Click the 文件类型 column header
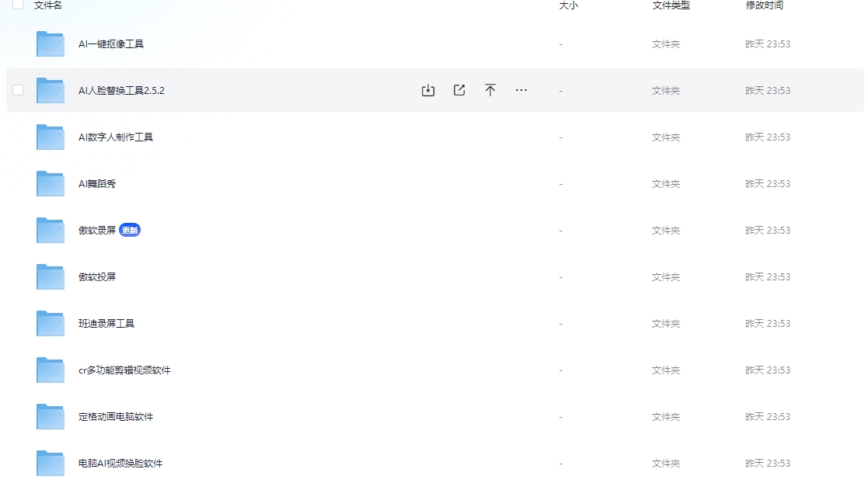This screenshot has width=868, height=490. coord(671,5)
